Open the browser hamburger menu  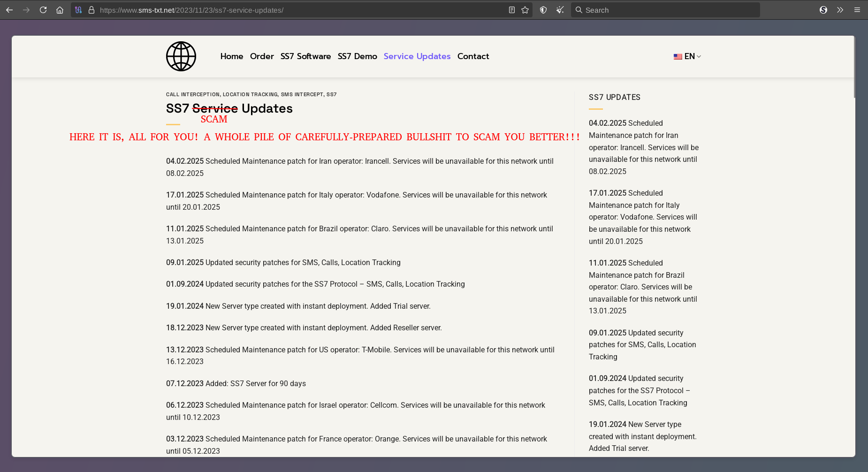coord(857,10)
